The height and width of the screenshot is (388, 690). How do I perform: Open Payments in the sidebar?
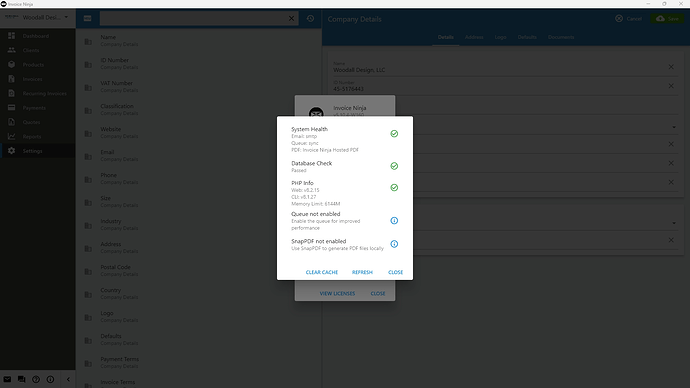click(38, 108)
